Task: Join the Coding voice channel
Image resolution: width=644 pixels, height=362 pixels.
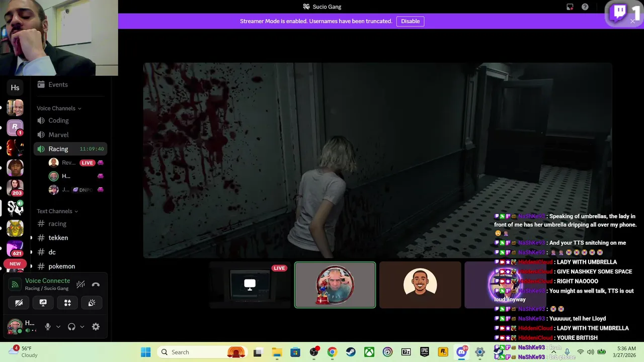Action: point(70,121)
